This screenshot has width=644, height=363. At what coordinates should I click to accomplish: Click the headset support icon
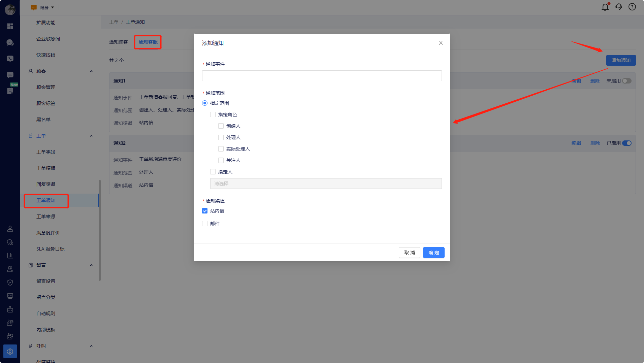[619, 7]
